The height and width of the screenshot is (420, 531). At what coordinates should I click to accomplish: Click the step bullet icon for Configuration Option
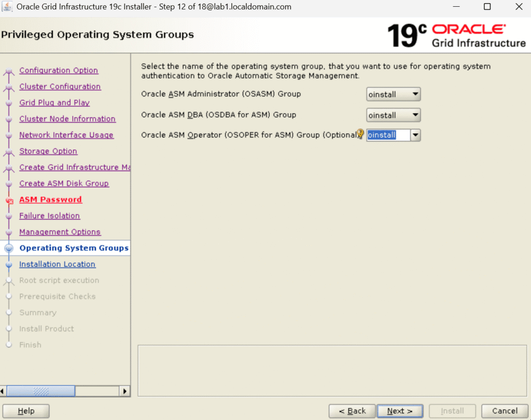[x=9, y=72]
